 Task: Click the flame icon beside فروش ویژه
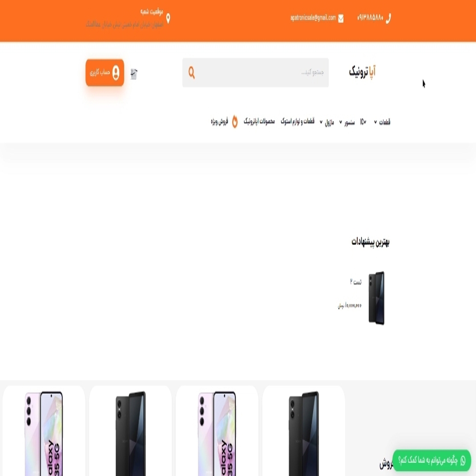pos(235,122)
